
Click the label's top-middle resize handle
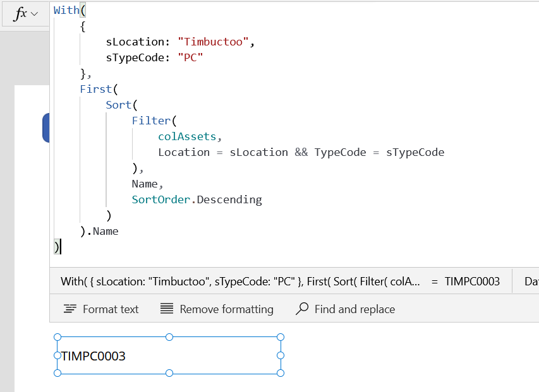click(169, 337)
